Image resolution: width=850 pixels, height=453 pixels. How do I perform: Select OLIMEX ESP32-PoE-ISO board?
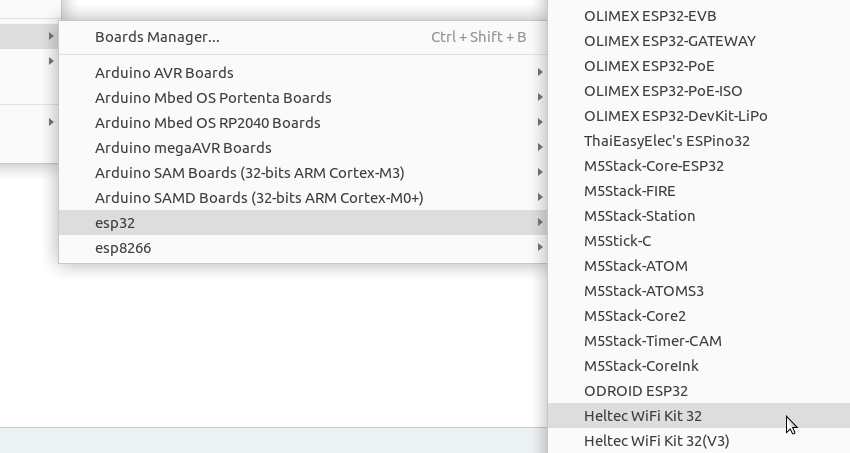[x=699, y=90]
